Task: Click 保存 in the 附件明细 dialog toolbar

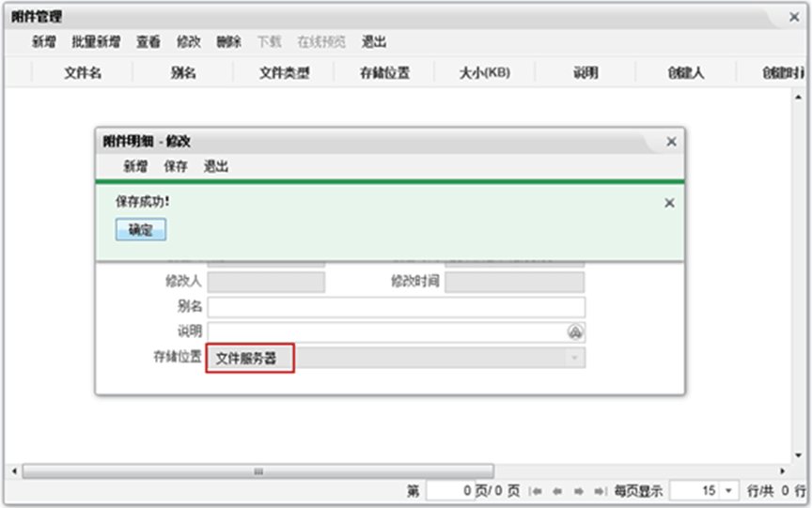Action: click(x=176, y=166)
